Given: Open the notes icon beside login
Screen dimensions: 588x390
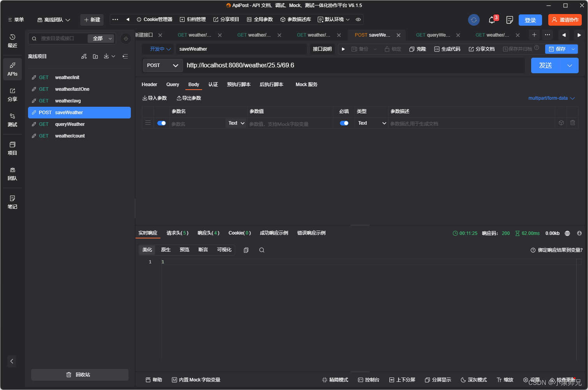Looking at the screenshot, I should point(509,20).
